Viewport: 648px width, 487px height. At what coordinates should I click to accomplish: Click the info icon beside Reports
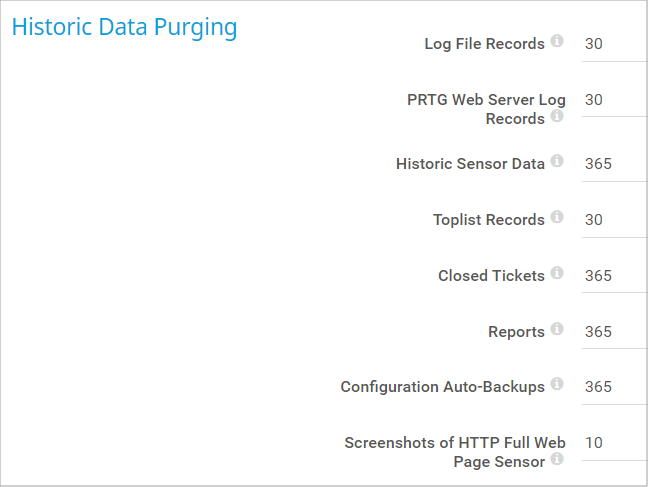point(557,328)
